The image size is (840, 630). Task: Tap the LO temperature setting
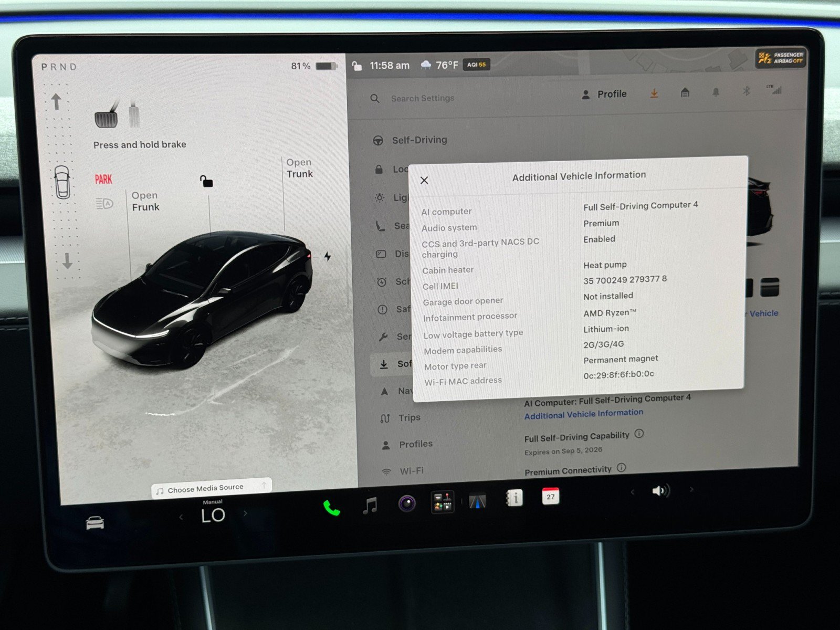coord(213,516)
